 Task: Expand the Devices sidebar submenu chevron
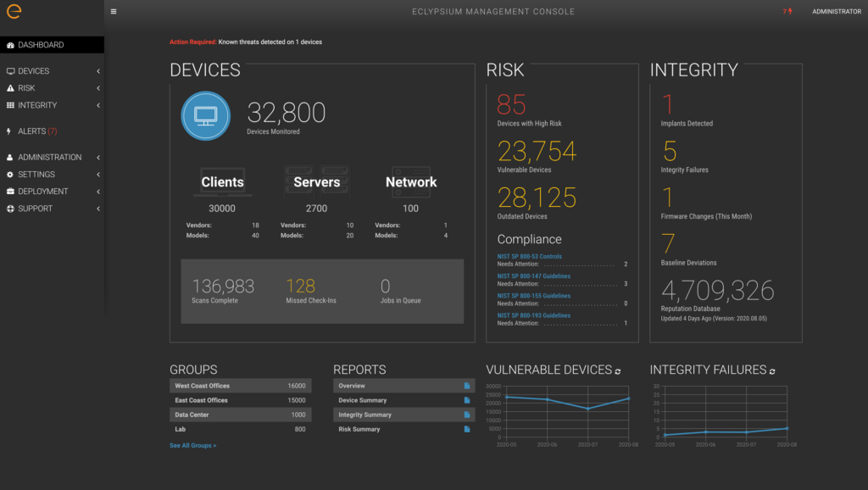click(98, 71)
